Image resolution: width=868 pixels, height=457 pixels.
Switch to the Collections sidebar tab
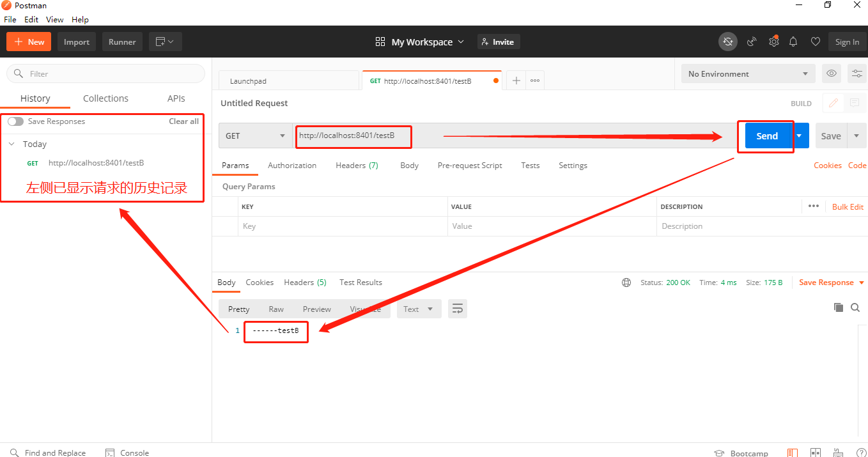[105, 98]
